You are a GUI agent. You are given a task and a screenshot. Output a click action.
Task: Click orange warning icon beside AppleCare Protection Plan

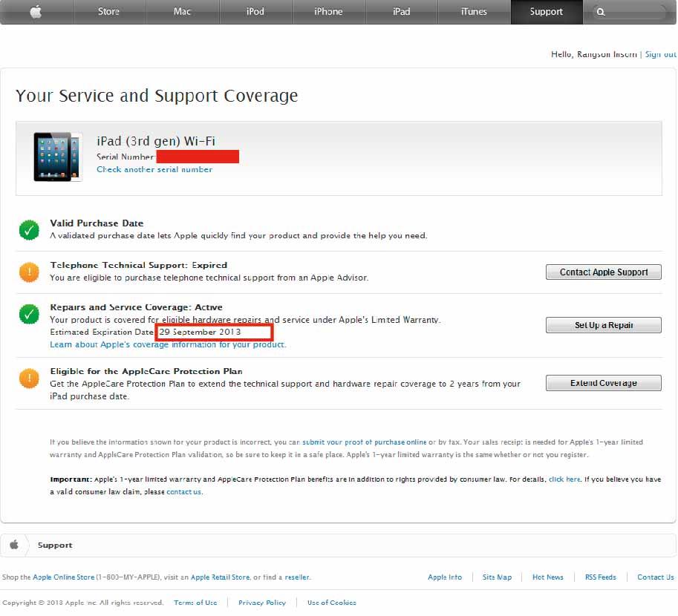coord(29,379)
